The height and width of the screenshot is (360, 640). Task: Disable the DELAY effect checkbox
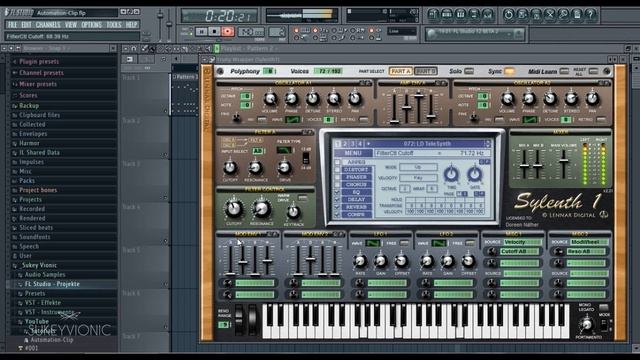coord(338,200)
